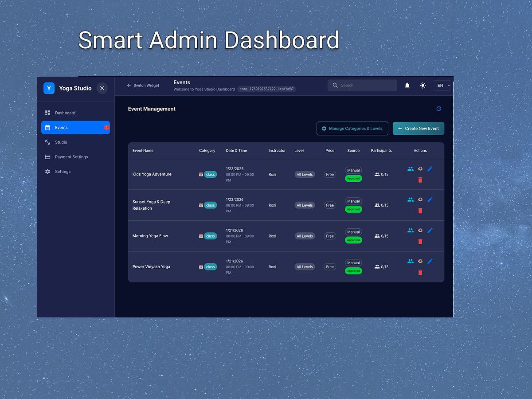Image resolution: width=532 pixels, height=399 pixels.
Task: View participants of Power Vinyasa Yoga
Action: pos(411,261)
